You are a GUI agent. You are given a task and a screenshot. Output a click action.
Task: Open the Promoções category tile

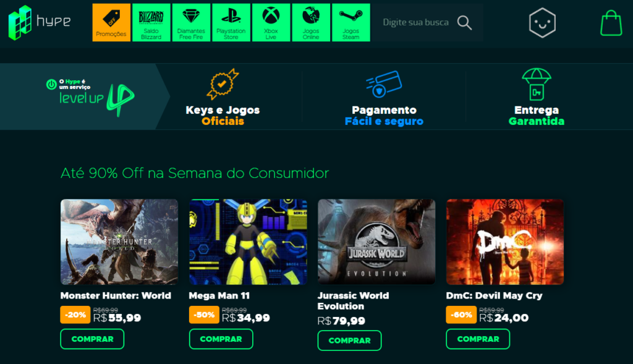click(111, 23)
